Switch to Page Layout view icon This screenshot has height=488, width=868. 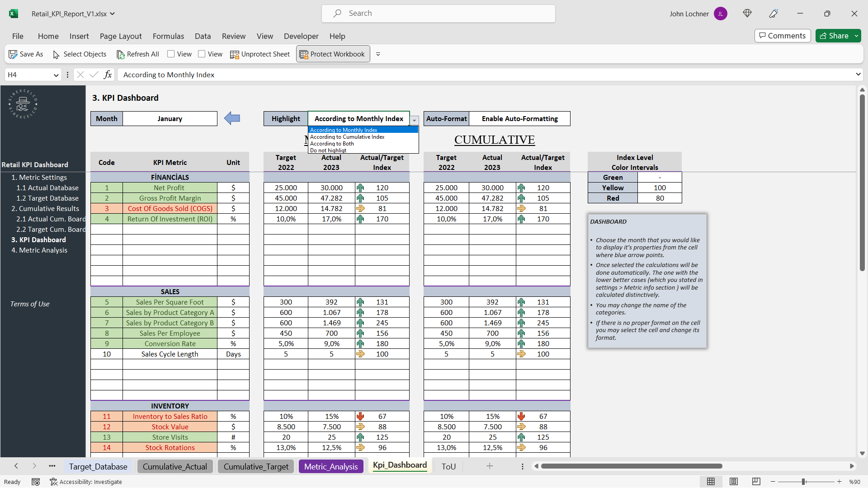(733, 482)
